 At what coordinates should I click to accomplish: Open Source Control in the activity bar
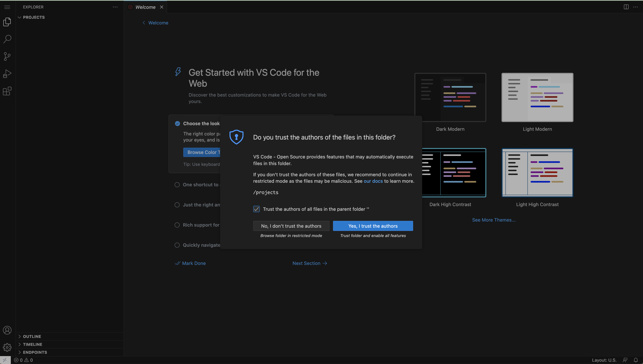click(7, 56)
